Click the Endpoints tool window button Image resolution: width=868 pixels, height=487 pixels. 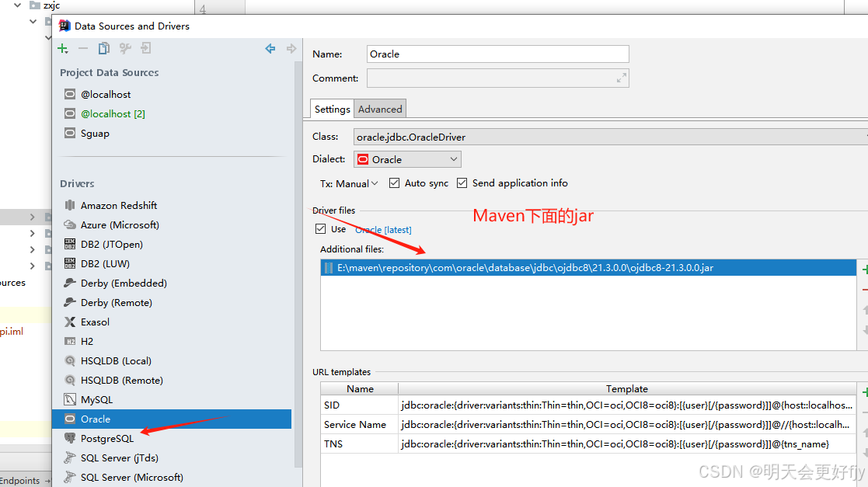tap(25, 480)
